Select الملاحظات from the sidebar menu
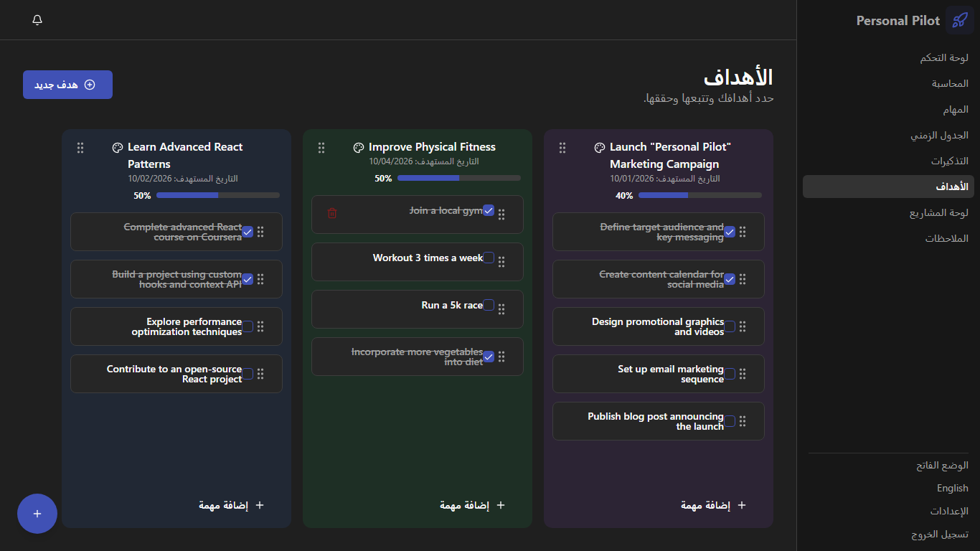Screen dimensions: 980x551 click(x=946, y=239)
